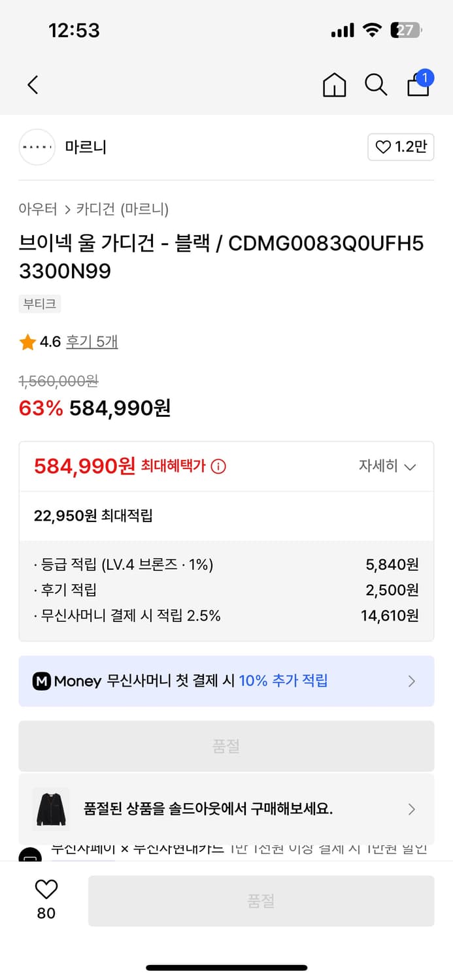453x980 pixels.
Task: Open the 후기 5개 reviews link
Action: 92,341
